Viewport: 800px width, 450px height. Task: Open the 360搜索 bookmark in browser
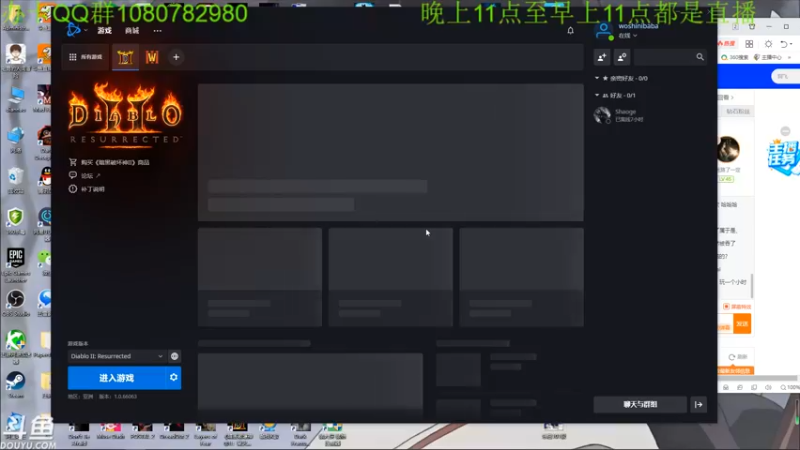pyautogui.click(x=734, y=57)
